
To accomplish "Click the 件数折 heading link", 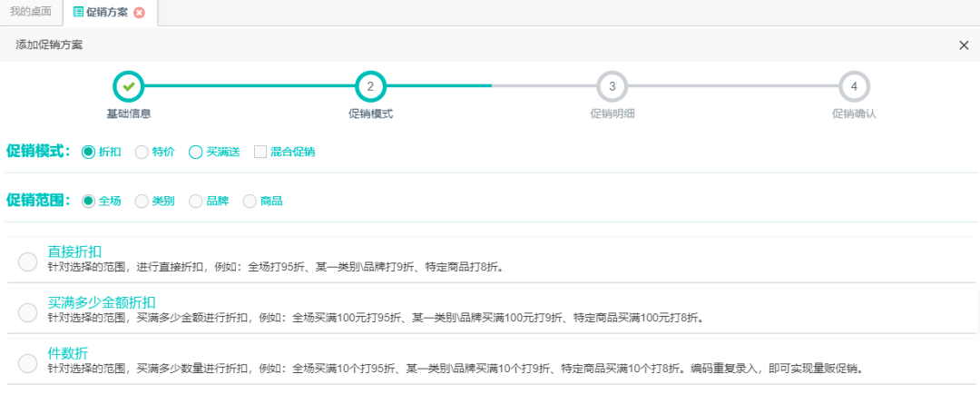I will click(68, 352).
